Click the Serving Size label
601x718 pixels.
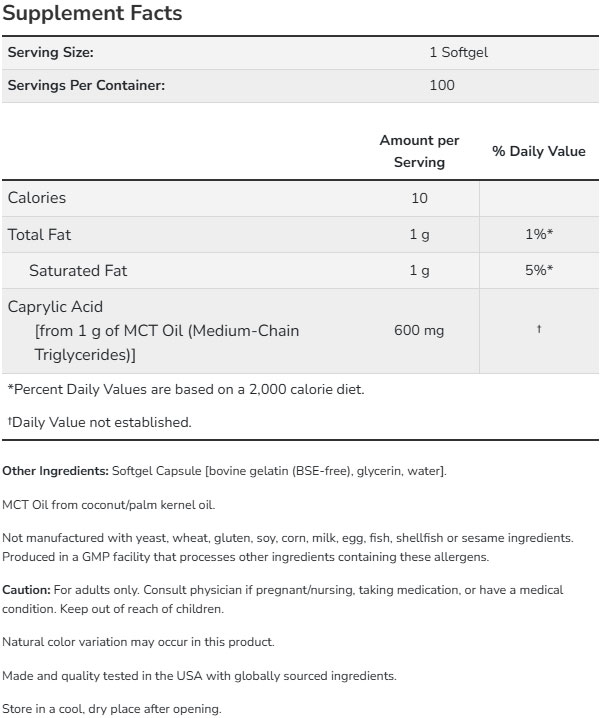click(x=51, y=53)
